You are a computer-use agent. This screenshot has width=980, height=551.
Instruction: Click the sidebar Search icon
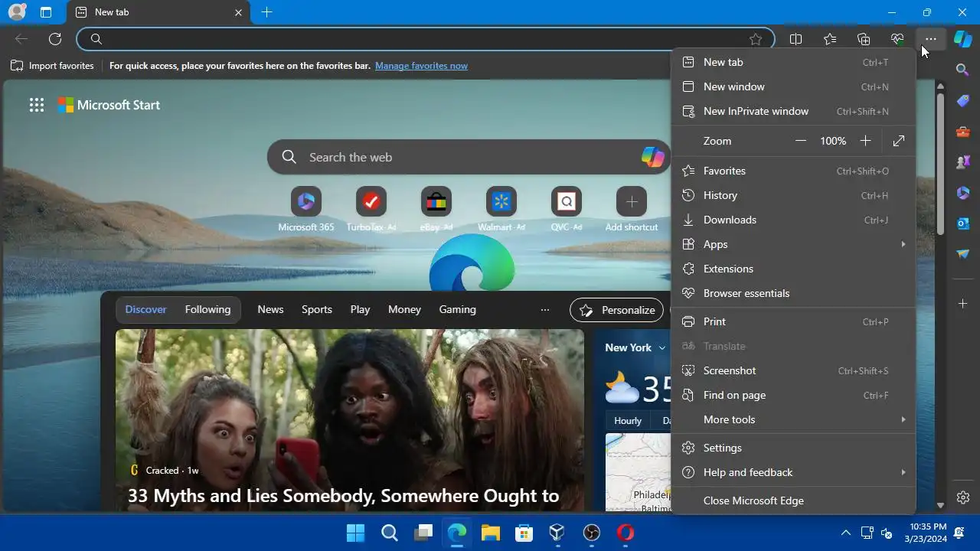click(963, 70)
